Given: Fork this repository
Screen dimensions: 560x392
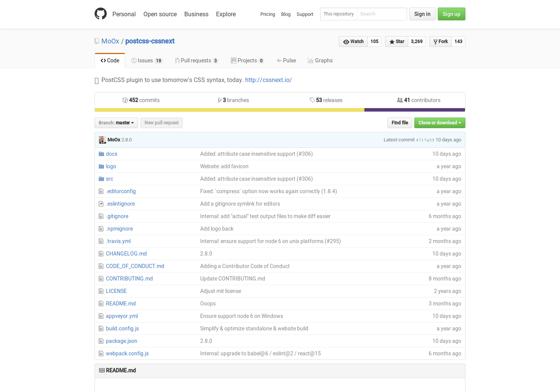Looking at the screenshot, I should (x=440, y=42).
